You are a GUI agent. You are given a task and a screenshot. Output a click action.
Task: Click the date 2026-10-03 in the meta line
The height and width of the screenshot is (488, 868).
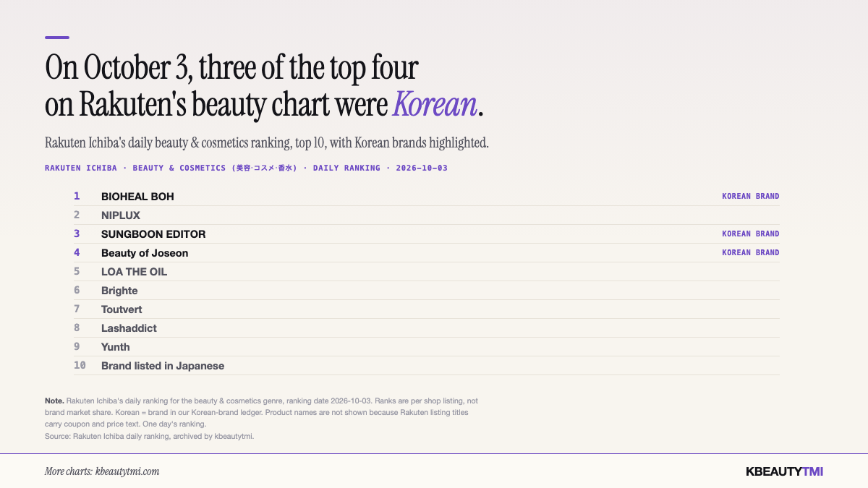click(x=421, y=168)
